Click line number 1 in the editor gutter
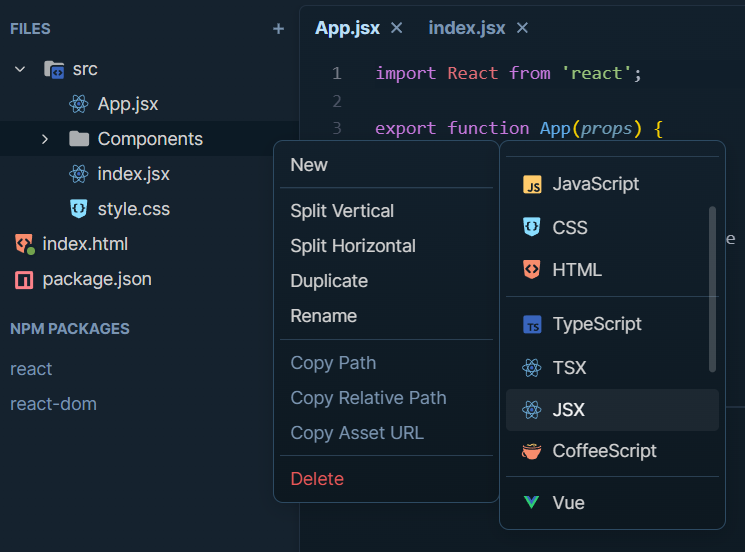The width and height of the screenshot is (745, 552). pyautogui.click(x=337, y=74)
